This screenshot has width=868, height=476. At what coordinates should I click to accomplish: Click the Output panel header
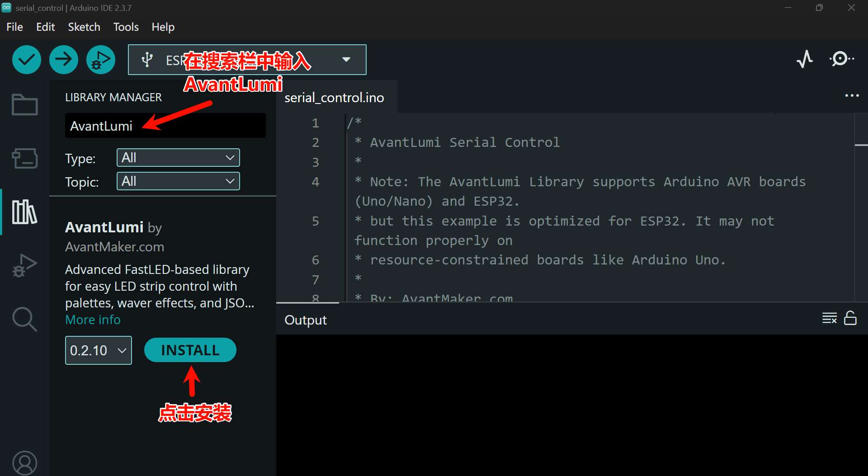pyautogui.click(x=306, y=320)
